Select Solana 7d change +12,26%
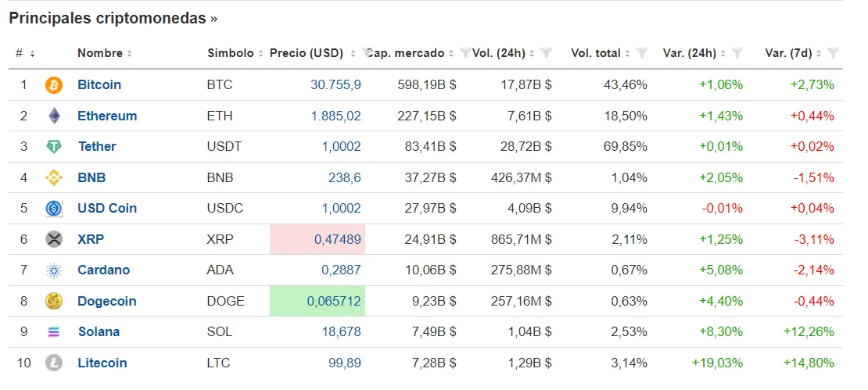This screenshot has width=868, height=390. pos(809,332)
